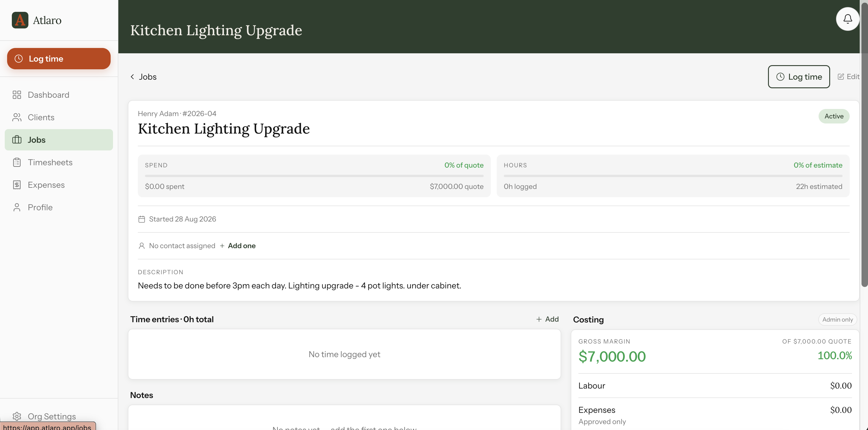Click the 0% of quote text
Viewport: 868px width, 430px height.
[464, 165]
